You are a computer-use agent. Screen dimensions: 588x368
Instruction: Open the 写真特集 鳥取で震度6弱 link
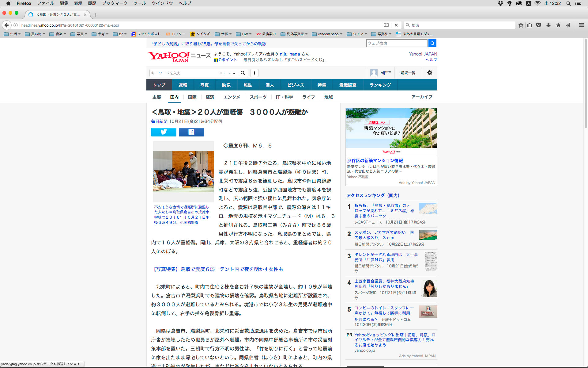click(217, 269)
